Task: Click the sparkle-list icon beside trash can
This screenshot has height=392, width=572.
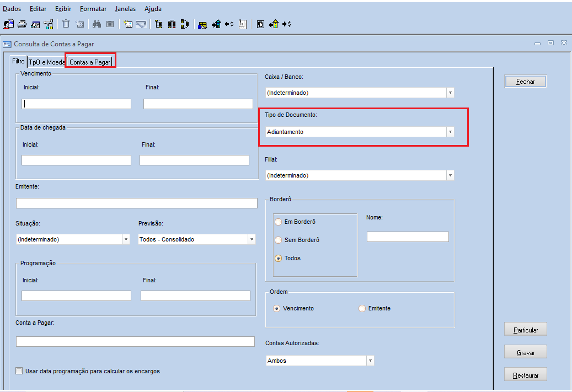Action: (79, 24)
